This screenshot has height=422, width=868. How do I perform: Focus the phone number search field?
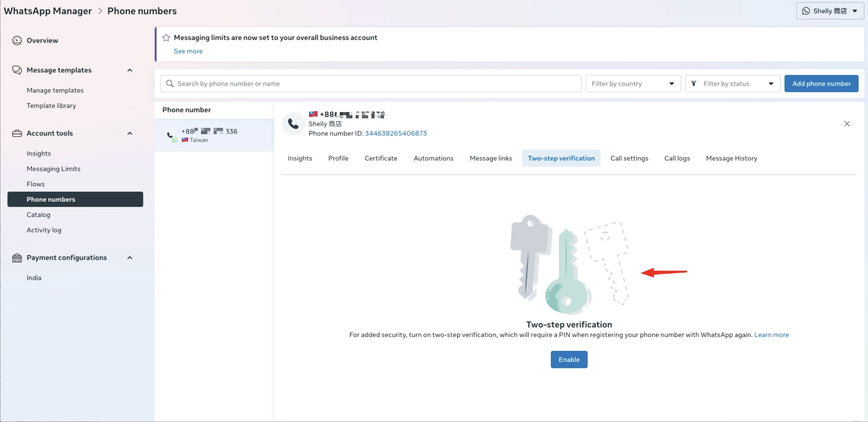(x=371, y=84)
